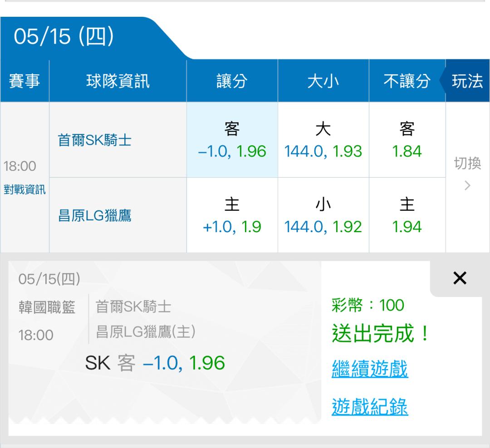Viewport: 490px width, 448px height.
Task: Click the 大小 column header
Action: 323,81
